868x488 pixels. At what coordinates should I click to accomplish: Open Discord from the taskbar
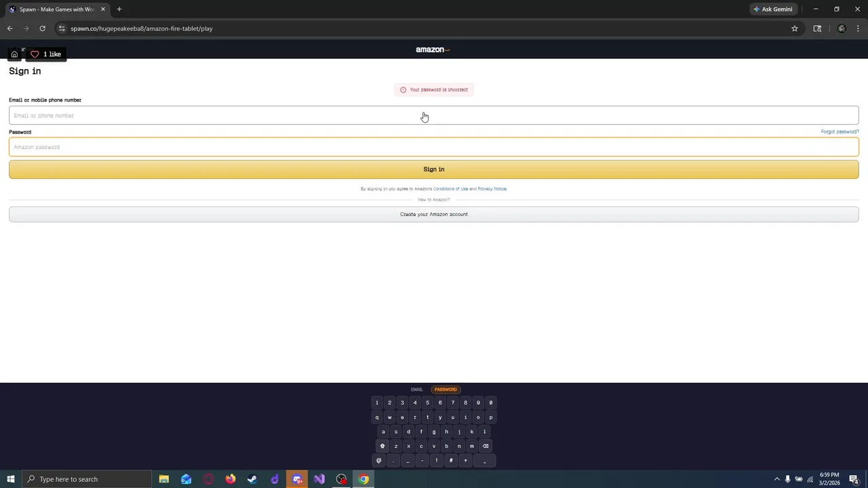(x=297, y=479)
